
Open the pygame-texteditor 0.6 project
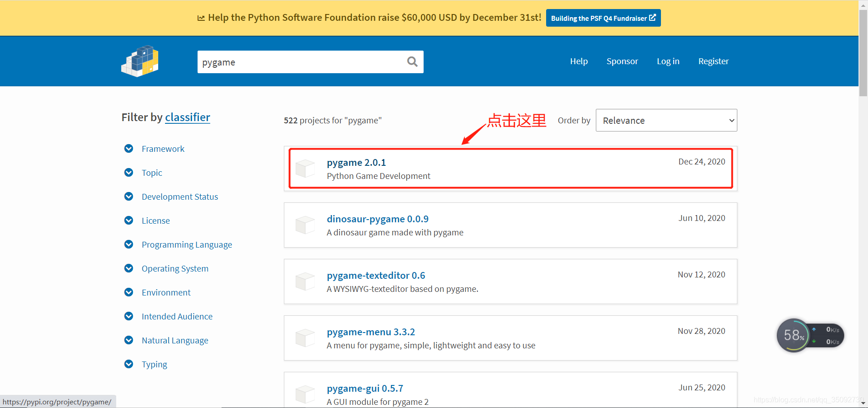tap(376, 276)
